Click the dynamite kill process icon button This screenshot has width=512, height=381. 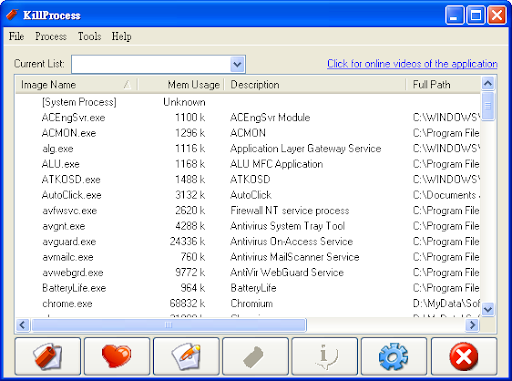[48, 356]
